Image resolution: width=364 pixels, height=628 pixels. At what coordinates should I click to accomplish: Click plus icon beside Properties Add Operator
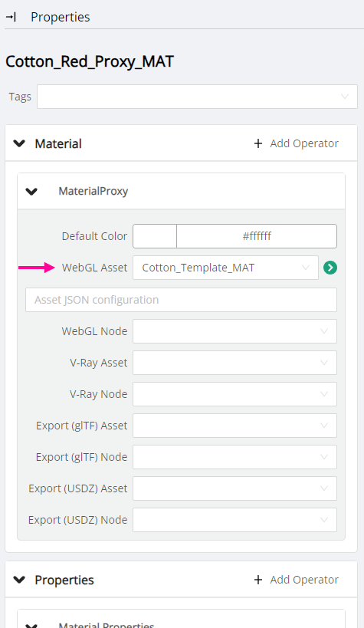coord(258,580)
